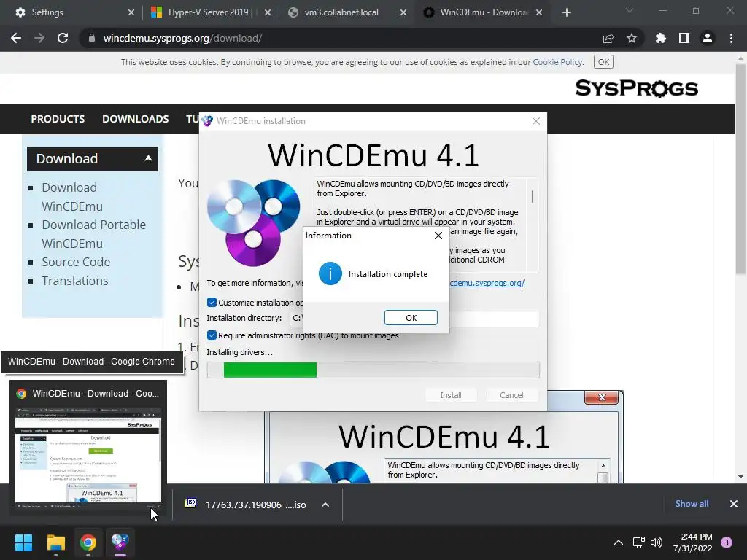Click the downloaded .iso file item

point(256,505)
